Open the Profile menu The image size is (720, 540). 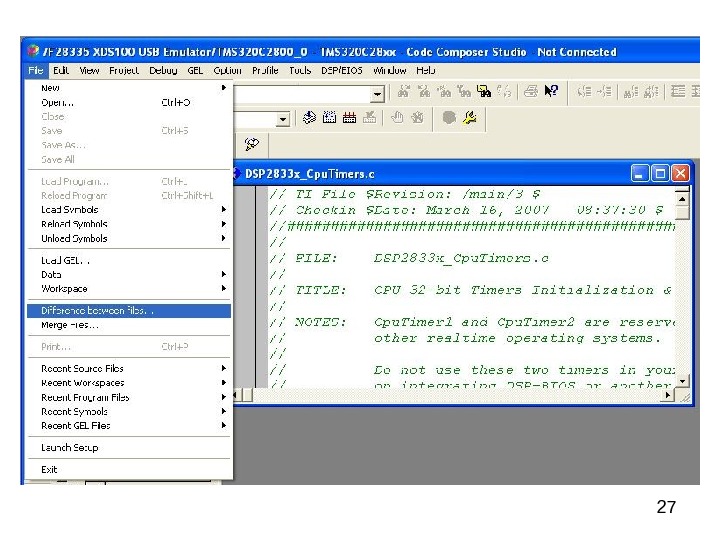coord(265,70)
